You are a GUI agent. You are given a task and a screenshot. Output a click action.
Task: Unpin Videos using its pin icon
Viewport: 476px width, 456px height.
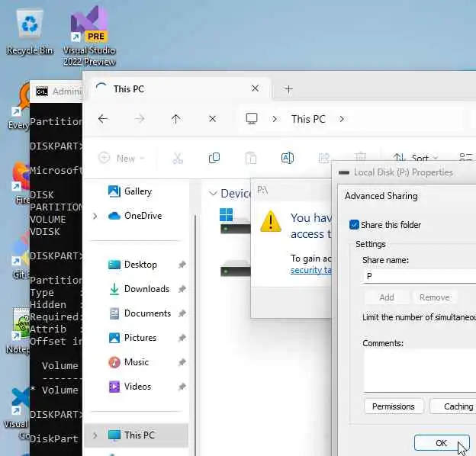(x=182, y=387)
